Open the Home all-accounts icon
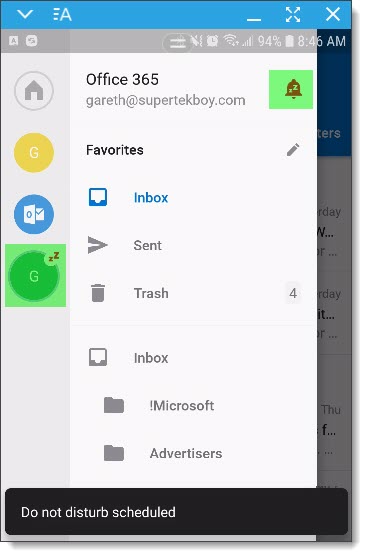 click(x=34, y=91)
